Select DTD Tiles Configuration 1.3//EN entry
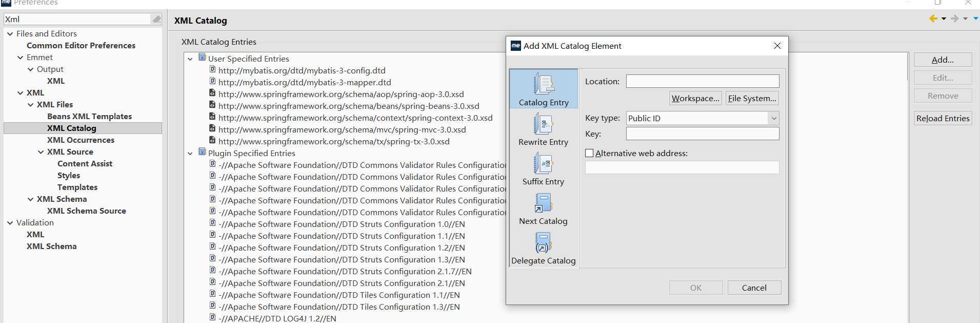Image resolution: width=980 pixels, height=323 pixels. pyautogui.click(x=339, y=307)
